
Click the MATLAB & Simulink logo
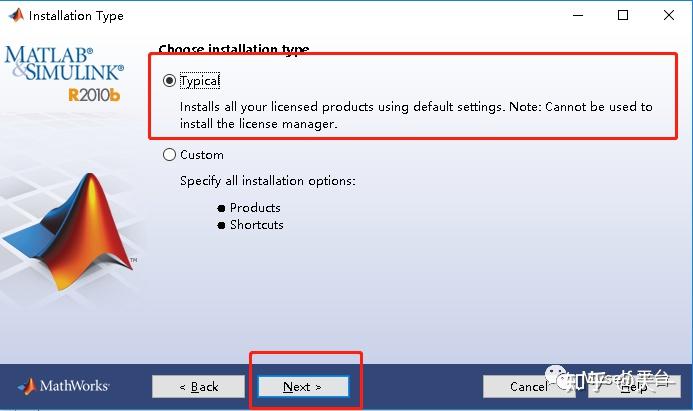(x=64, y=64)
